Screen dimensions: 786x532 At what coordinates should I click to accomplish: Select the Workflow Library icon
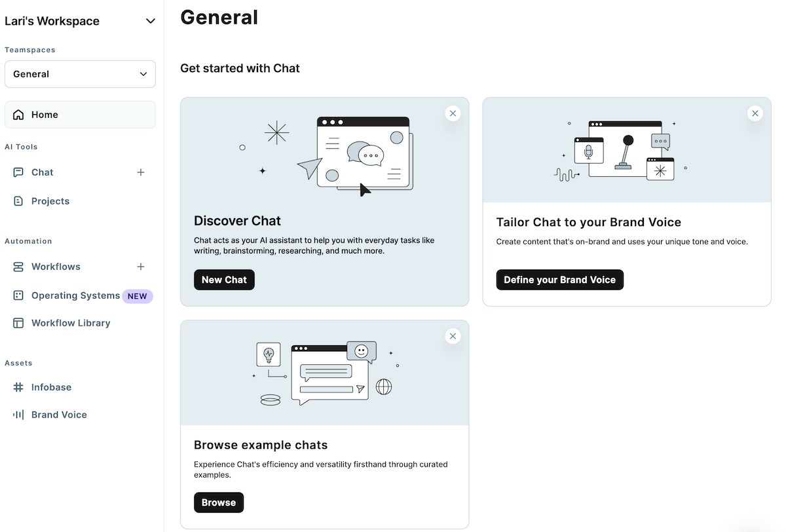click(x=19, y=322)
